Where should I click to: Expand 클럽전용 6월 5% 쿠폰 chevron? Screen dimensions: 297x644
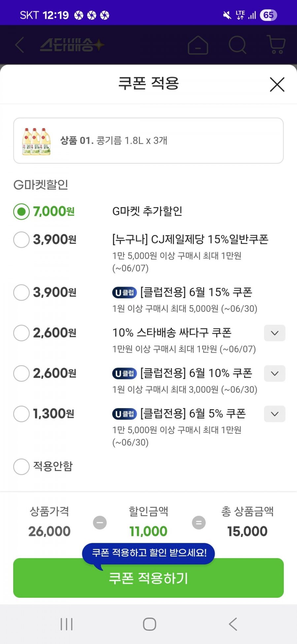click(275, 414)
